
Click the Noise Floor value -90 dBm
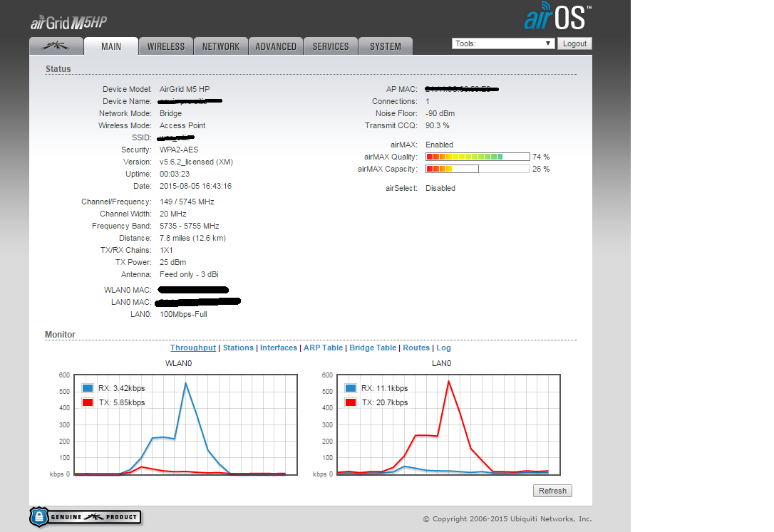point(440,113)
